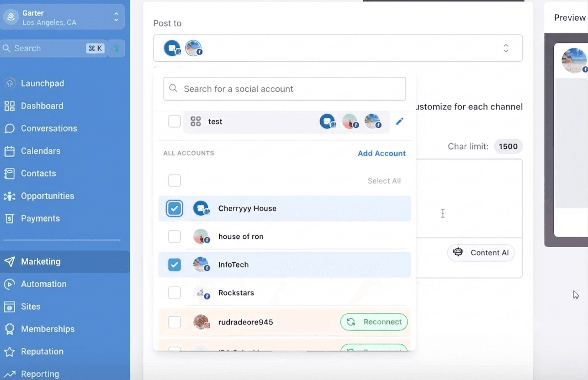Viewport: 588px width, 380px height.
Task: Click the 'Cherryyy House' account name
Action: [247, 209]
